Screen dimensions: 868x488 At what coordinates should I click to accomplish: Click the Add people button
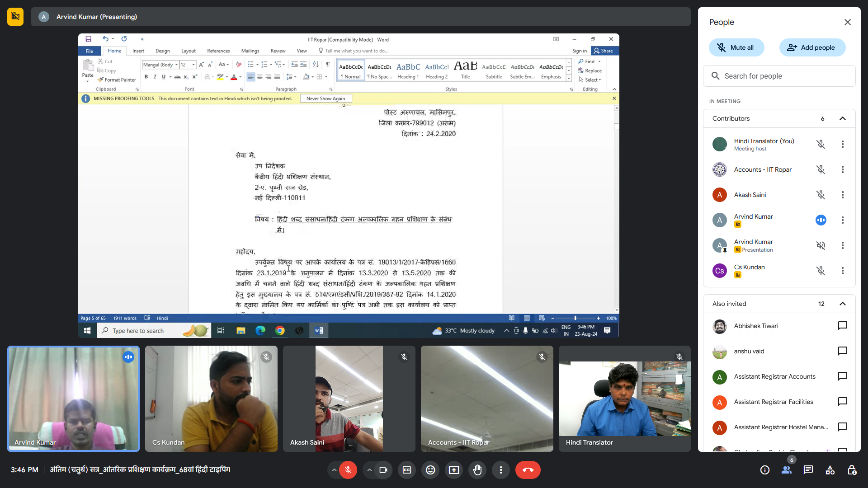[812, 47]
